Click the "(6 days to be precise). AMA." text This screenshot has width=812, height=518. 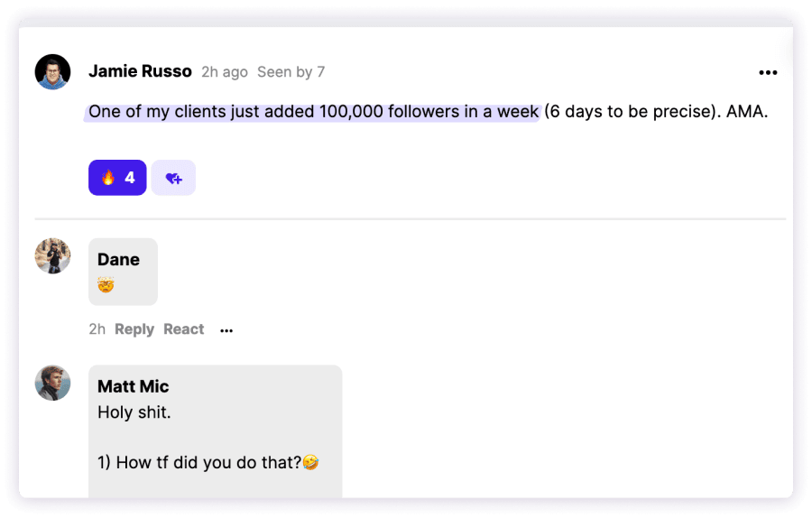tap(656, 112)
